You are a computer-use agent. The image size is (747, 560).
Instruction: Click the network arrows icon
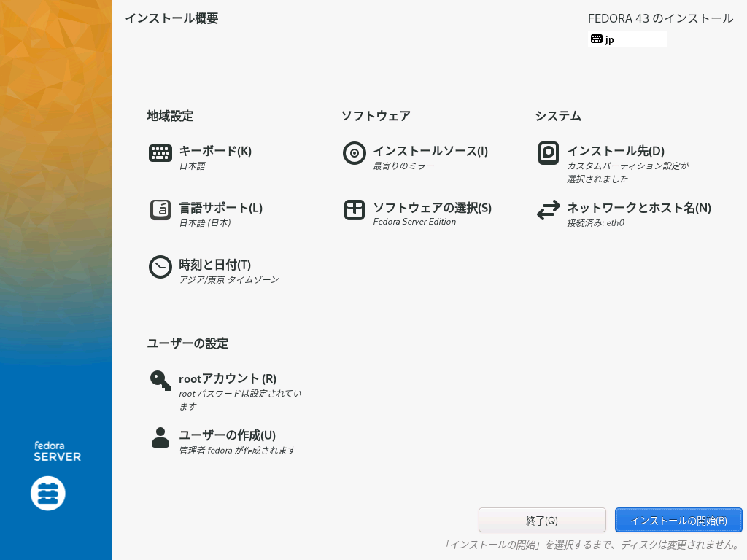(549, 210)
